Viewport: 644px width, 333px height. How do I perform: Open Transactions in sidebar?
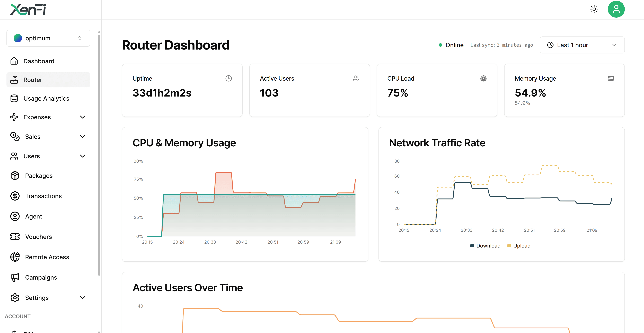(48, 196)
